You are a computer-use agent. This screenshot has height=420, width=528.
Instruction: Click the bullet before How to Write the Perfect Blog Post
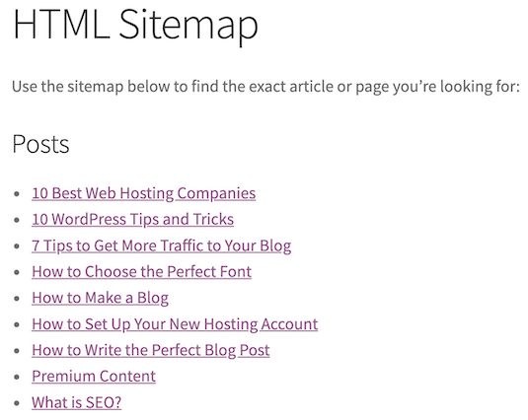[17, 351]
